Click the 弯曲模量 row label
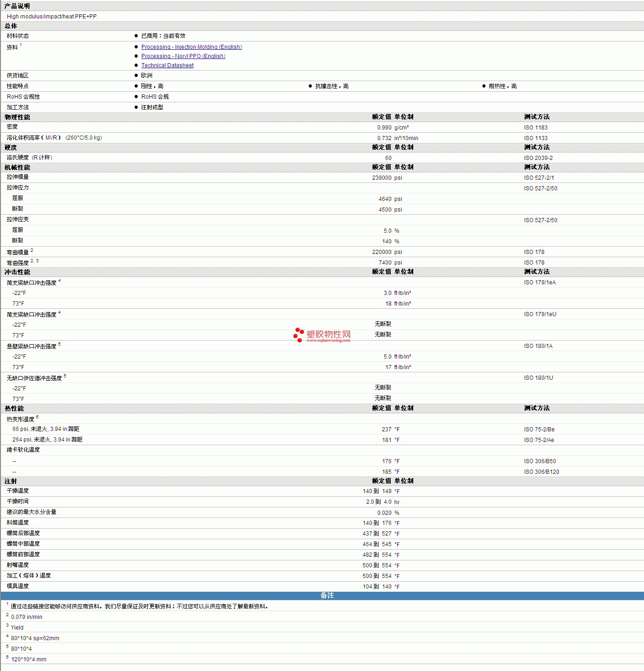644x671 pixels. point(18,253)
